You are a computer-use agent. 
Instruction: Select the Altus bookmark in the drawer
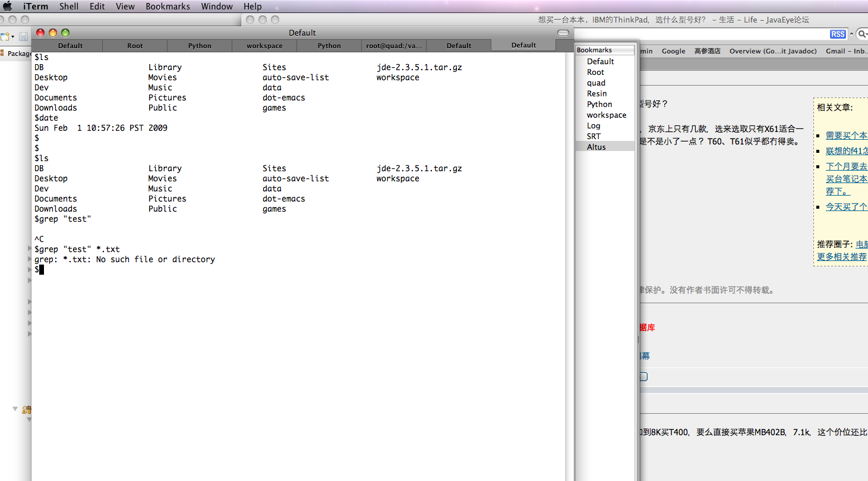coord(605,147)
